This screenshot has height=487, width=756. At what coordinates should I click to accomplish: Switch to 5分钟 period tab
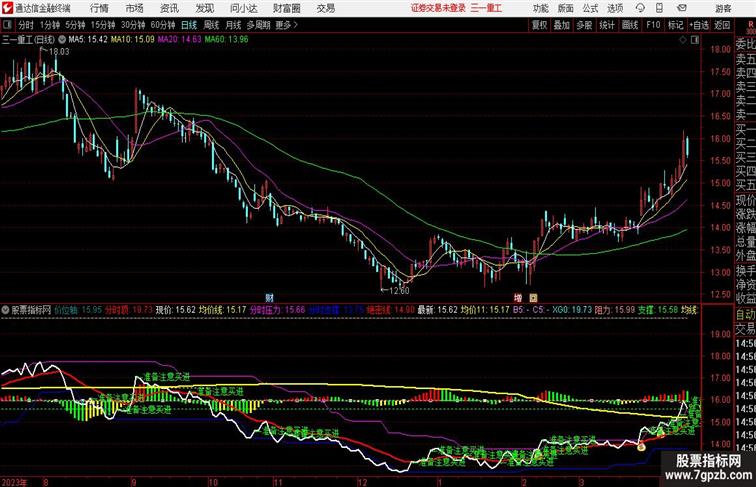tap(75, 25)
